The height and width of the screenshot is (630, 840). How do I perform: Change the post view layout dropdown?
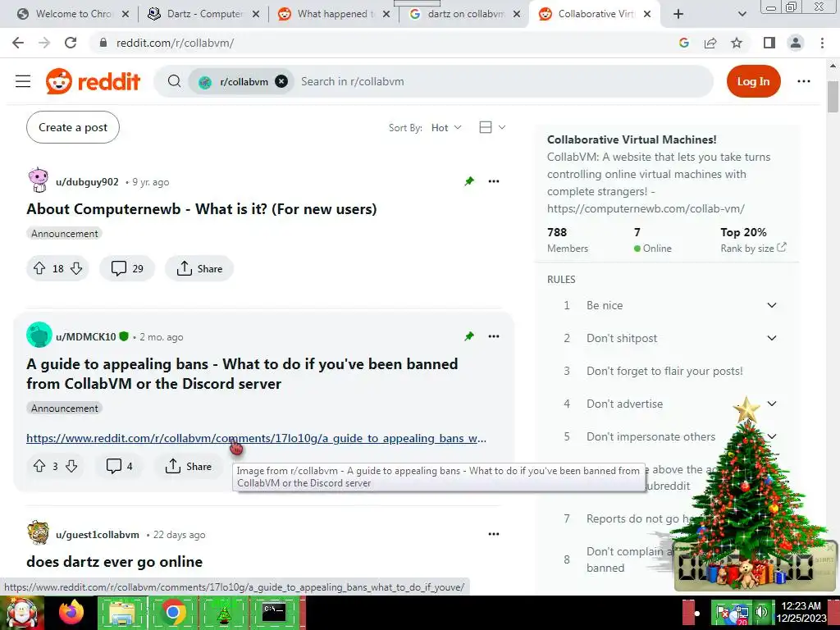click(492, 127)
